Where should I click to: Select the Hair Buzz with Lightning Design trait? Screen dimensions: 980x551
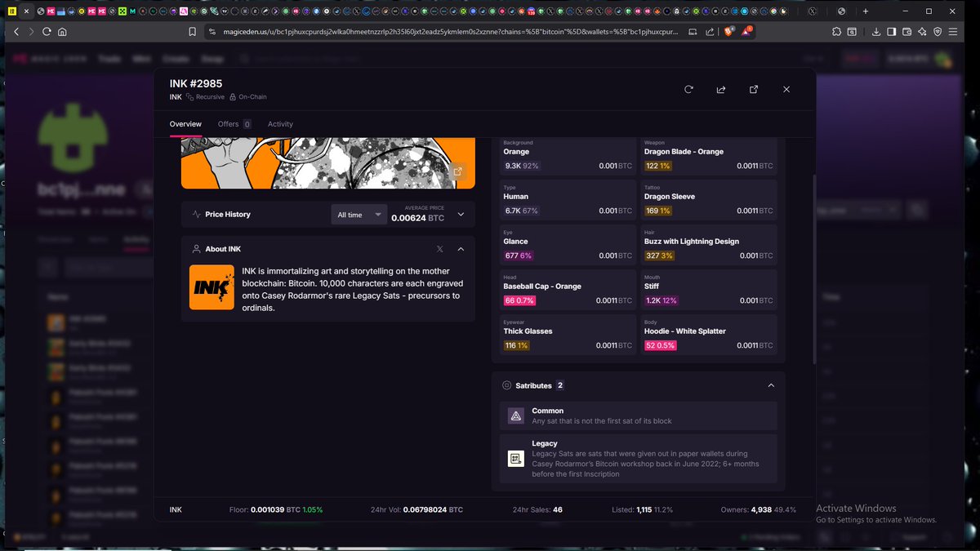click(708, 245)
